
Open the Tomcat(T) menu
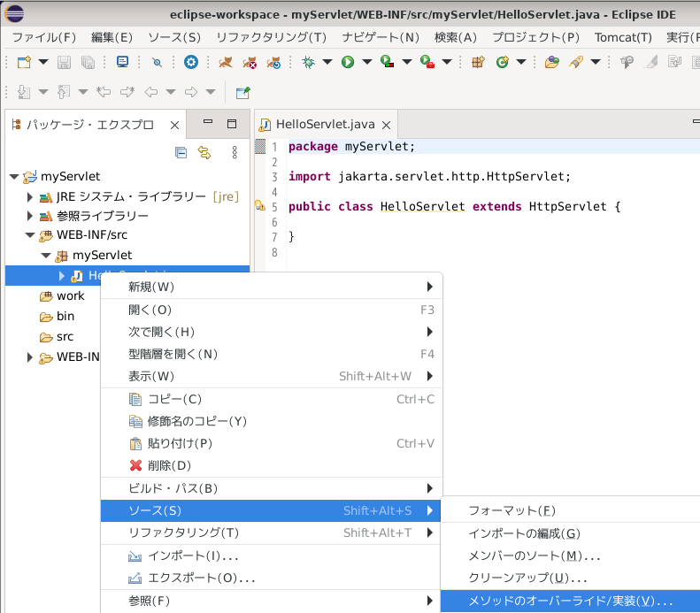point(623,37)
